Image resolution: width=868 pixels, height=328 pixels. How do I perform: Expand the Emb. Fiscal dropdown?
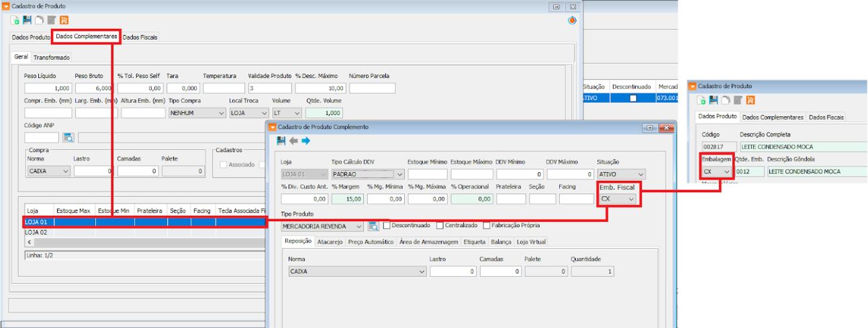[x=631, y=199]
